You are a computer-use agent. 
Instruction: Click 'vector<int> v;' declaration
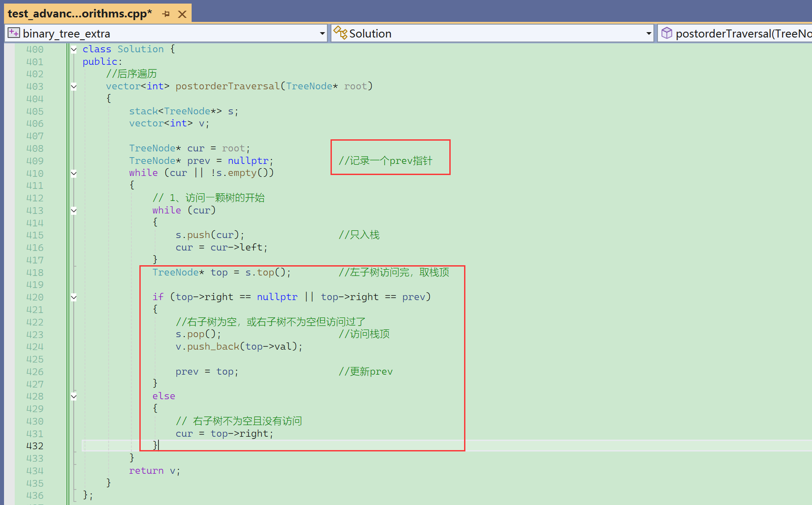point(169,123)
